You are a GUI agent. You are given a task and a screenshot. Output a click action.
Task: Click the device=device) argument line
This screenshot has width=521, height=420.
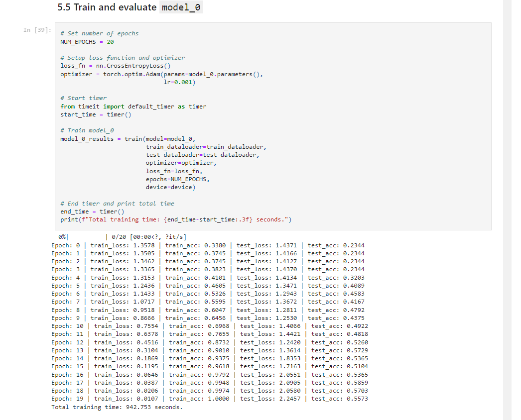pyautogui.click(x=170, y=187)
